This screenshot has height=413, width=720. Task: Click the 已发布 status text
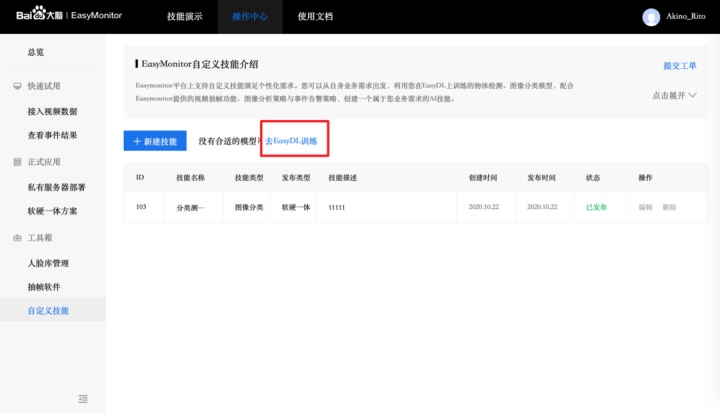pyautogui.click(x=596, y=207)
